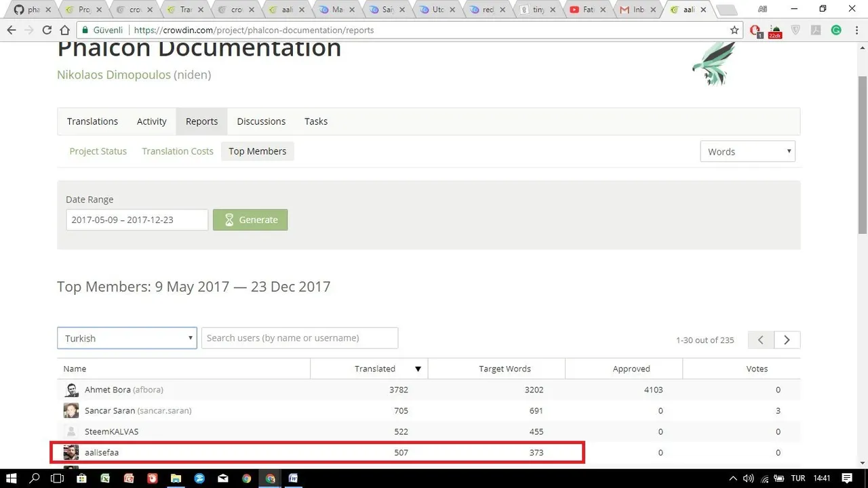Click the Güvenli secure site indicator
This screenshot has width=868, height=488.
(102, 30)
